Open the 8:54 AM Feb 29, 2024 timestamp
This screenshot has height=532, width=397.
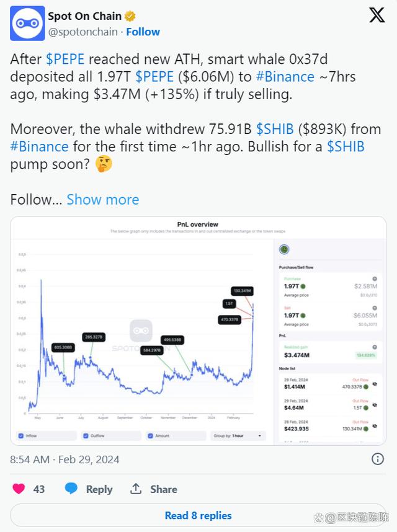(65, 459)
